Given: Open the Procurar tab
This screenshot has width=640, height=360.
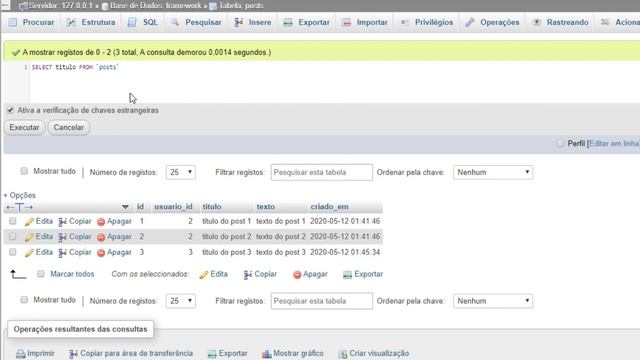Looking at the screenshot, I should pyautogui.click(x=32, y=22).
